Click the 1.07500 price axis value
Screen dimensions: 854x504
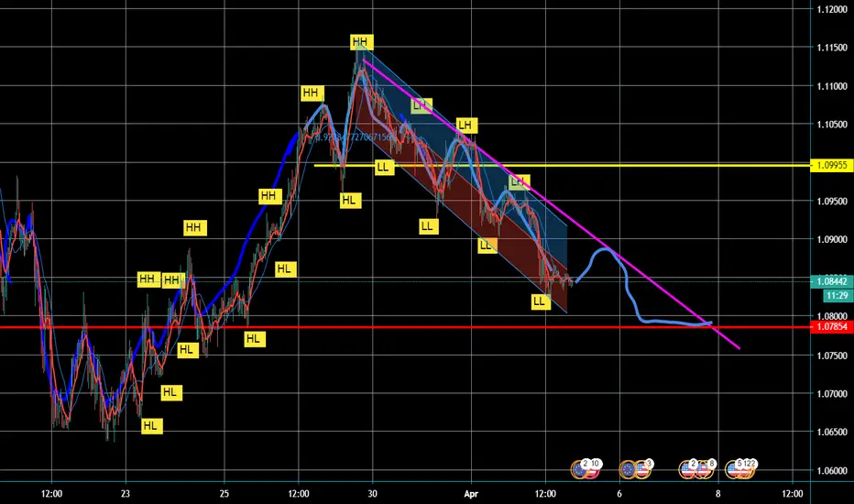coord(832,356)
